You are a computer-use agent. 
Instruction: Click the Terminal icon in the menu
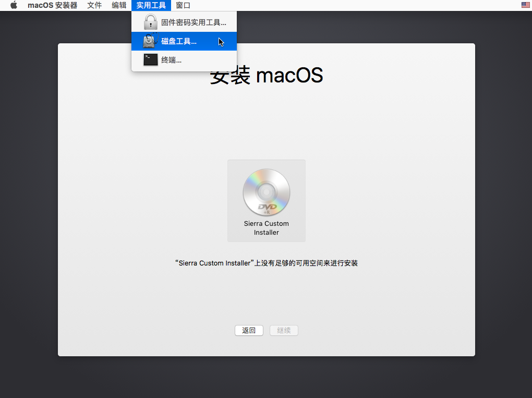pyautogui.click(x=151, y=59)
